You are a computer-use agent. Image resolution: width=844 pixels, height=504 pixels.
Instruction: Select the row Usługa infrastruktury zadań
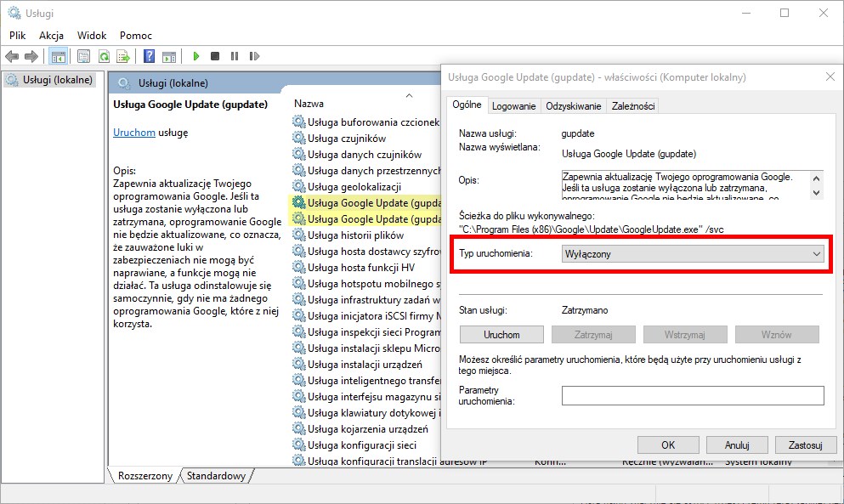pyautogui.click(x=366, y=300)
